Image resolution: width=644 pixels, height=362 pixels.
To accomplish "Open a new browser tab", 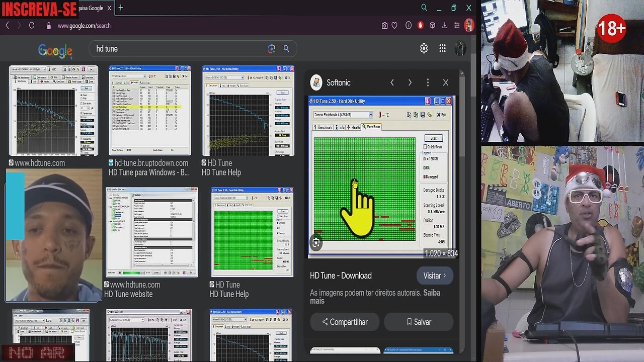I will pyautogui.click(x=121, y=8).
